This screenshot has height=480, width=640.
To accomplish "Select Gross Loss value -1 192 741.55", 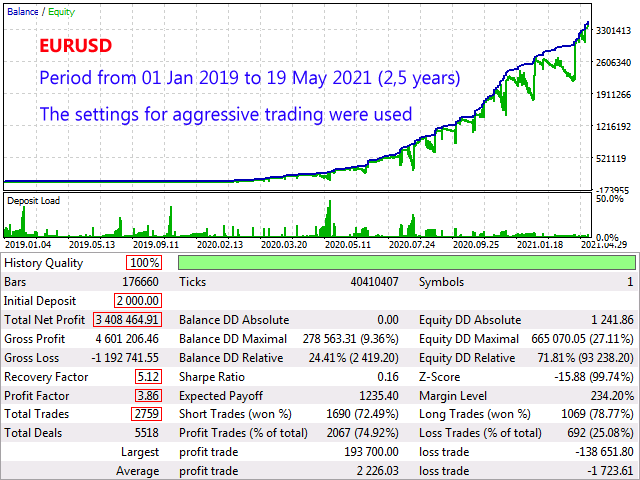I will point(125,358).
